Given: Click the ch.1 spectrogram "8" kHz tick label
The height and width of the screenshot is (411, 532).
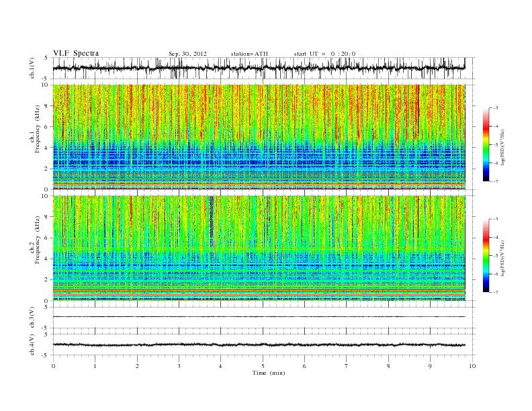Looking at the screenshot, I should pyautogui.click(x=47, y=106).
